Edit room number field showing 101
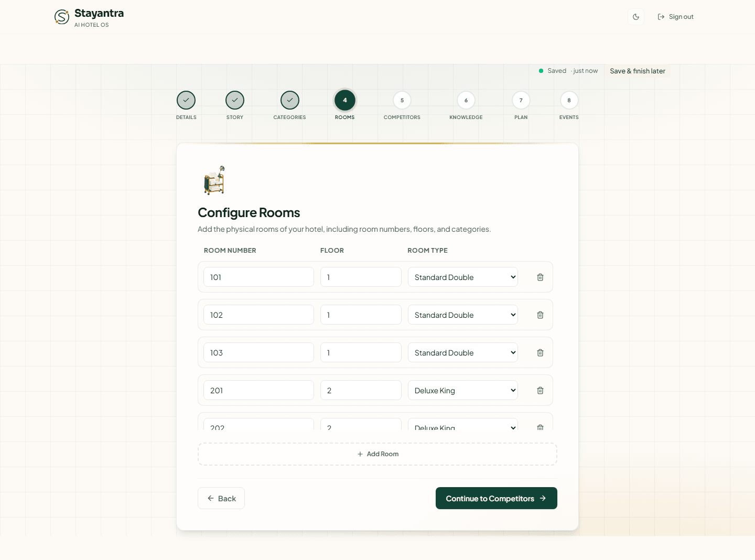The width and height of the screenshot is (755, 560). point(258,277)
